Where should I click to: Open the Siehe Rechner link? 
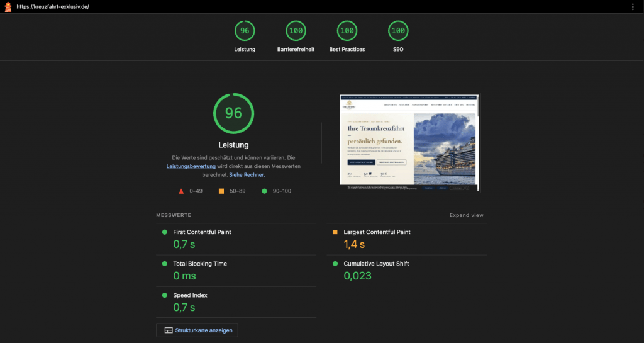(x=247, y=175)
